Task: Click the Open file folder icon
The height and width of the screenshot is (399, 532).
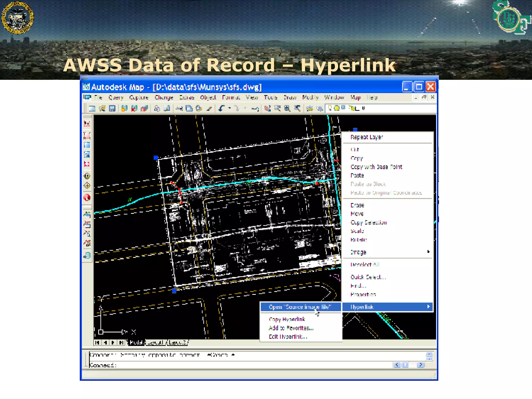Action: (102, 108)
